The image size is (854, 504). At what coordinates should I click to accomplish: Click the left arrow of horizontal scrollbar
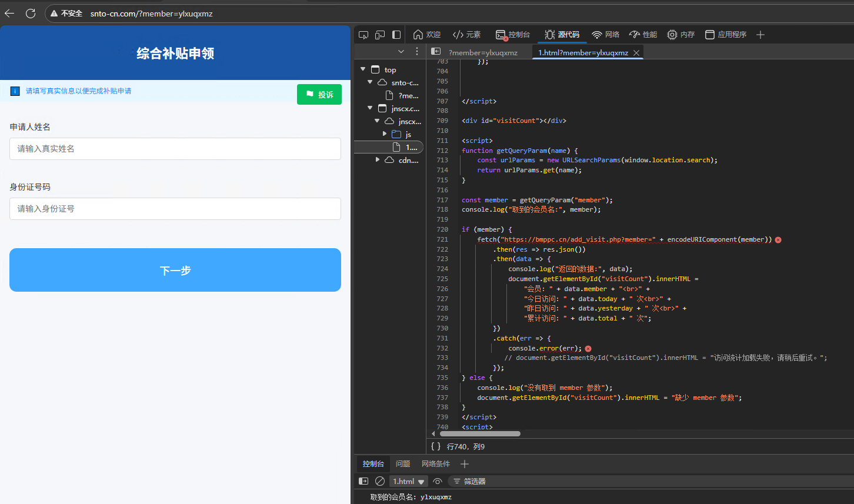[x=433, y=434]
